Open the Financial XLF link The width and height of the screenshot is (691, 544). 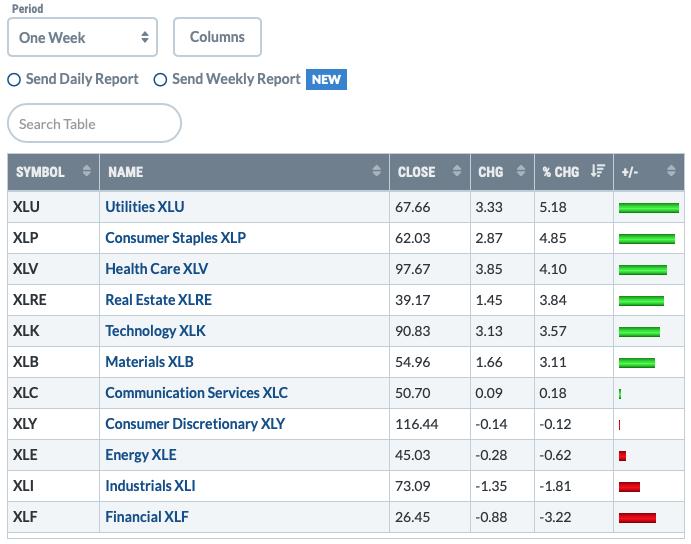pyautogui.click(x=147, y=517)
